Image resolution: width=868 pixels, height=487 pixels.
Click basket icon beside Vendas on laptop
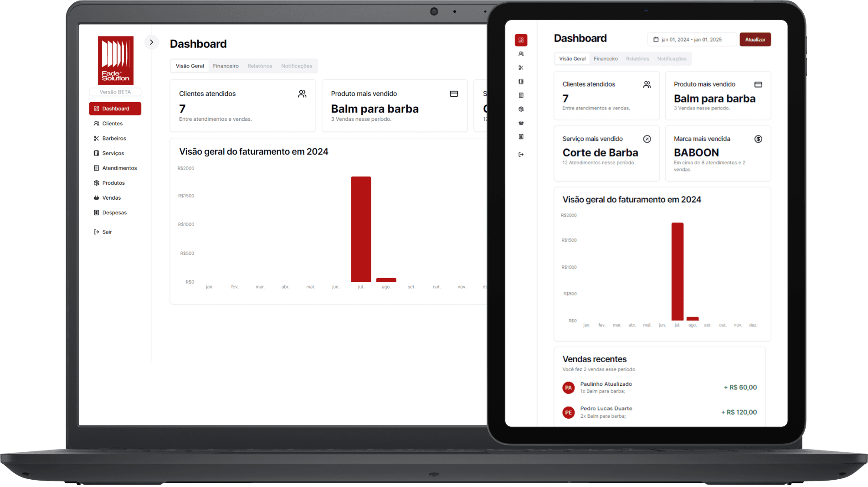tap(96, 198)
